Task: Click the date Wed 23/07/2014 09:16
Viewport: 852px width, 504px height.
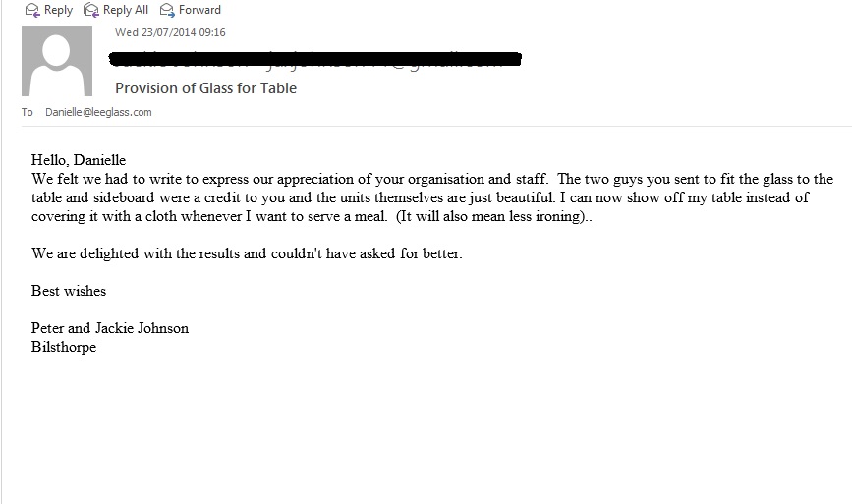Action: tap(170, 32)
